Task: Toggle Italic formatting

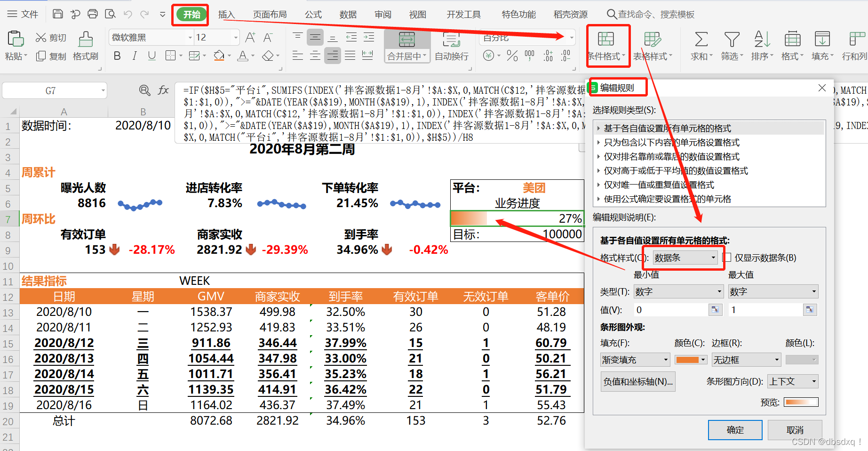Action: (135, 56)
